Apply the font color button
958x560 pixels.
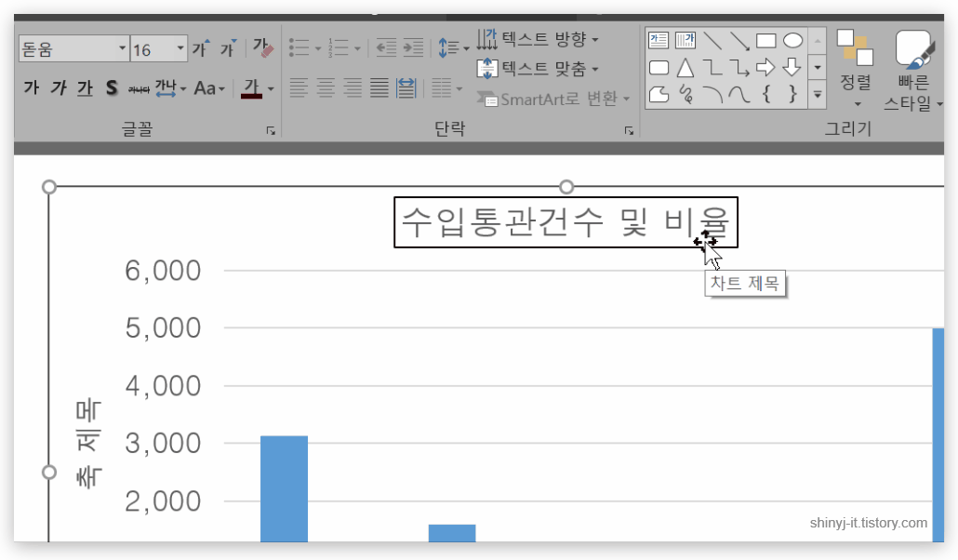252,89
